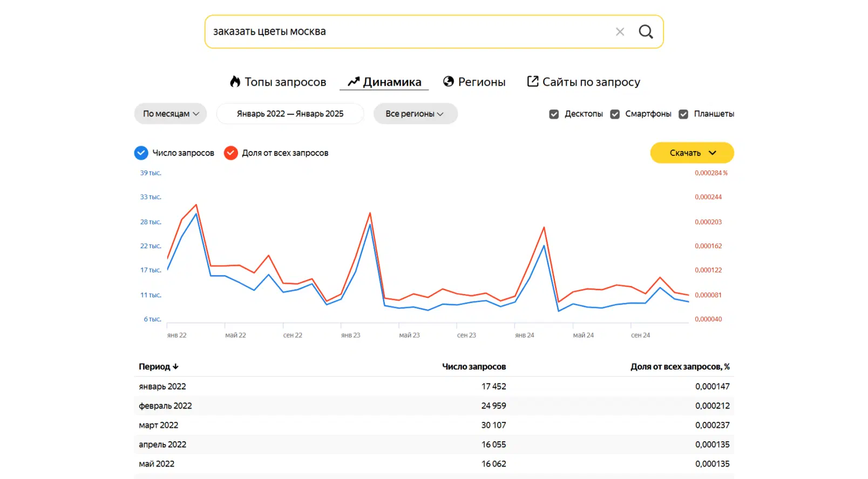Screen dimensions: 868x479
Task: Uncheck the Десктопы checkbox
Action: pos(554,114)
